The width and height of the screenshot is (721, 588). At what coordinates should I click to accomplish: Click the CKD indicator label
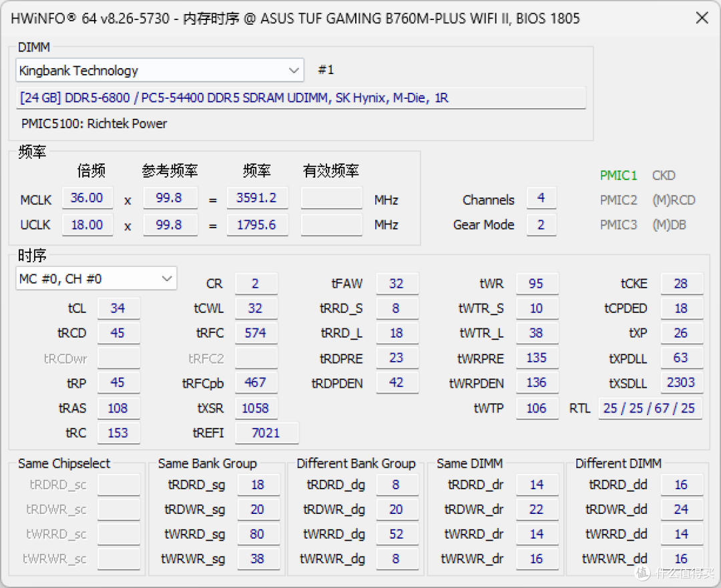(x=664, y=176)
